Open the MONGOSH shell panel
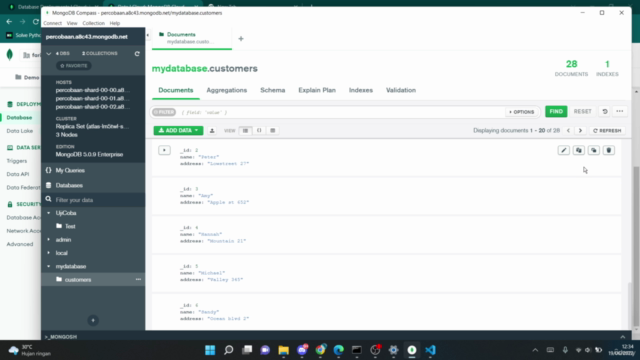The height and width of the screenshot is (360, 640). tap(60, 337)
